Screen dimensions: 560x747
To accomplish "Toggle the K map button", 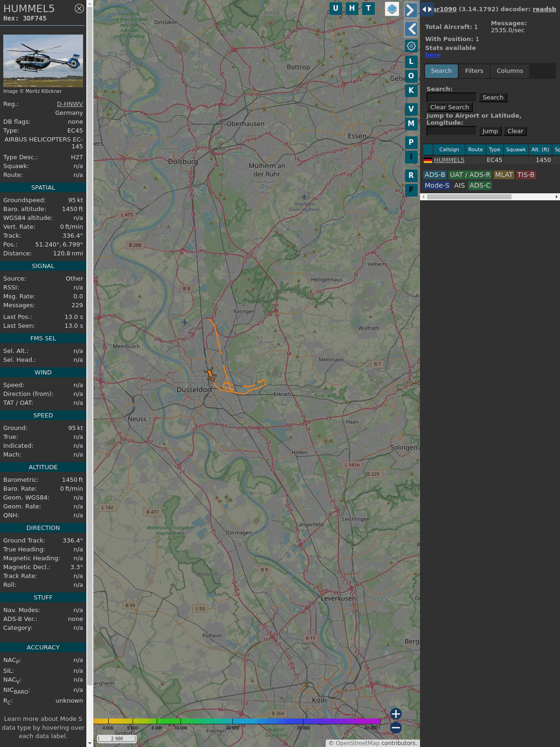I will 411,91.
